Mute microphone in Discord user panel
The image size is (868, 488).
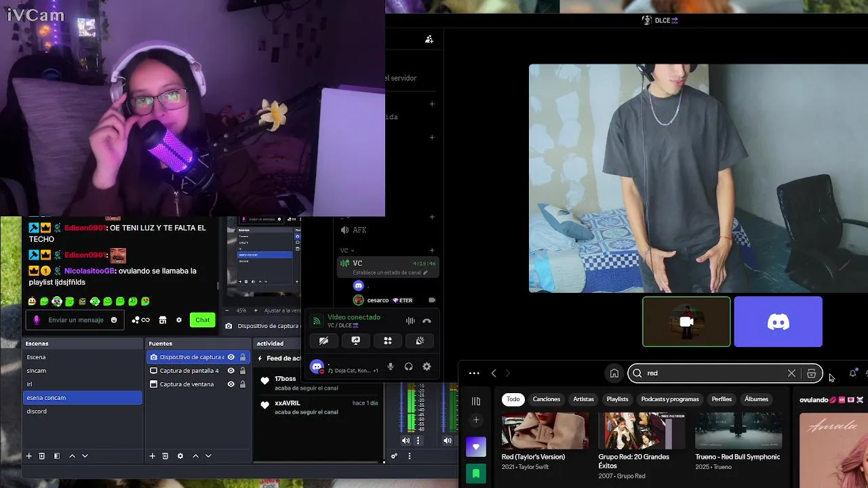[x=391, y=367]
